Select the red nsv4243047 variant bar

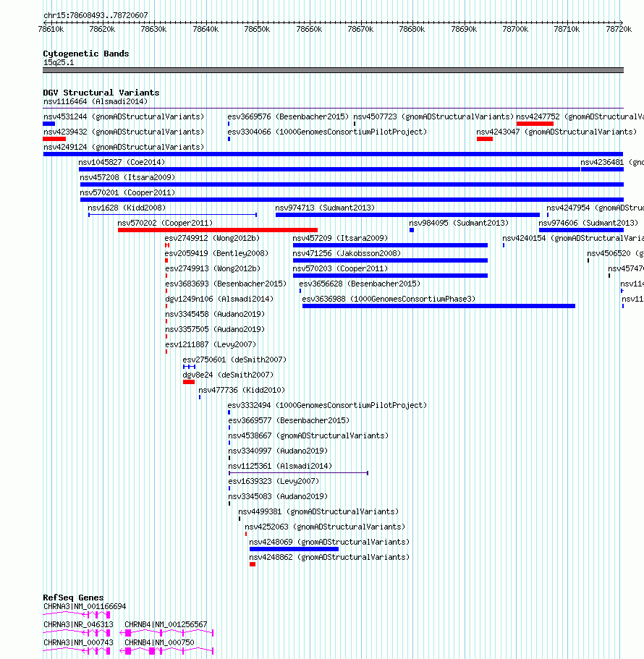tap(485, 139)
